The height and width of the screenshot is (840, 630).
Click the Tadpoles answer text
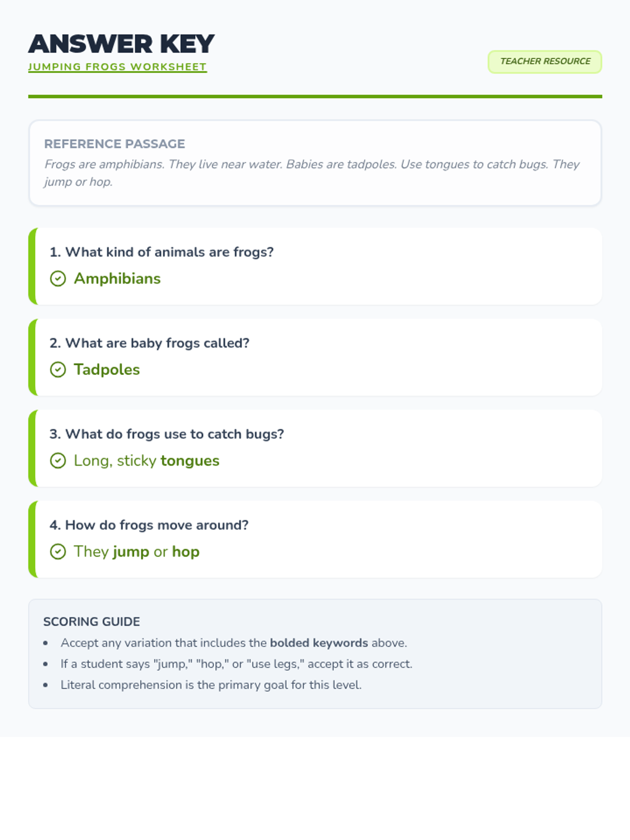107,370
